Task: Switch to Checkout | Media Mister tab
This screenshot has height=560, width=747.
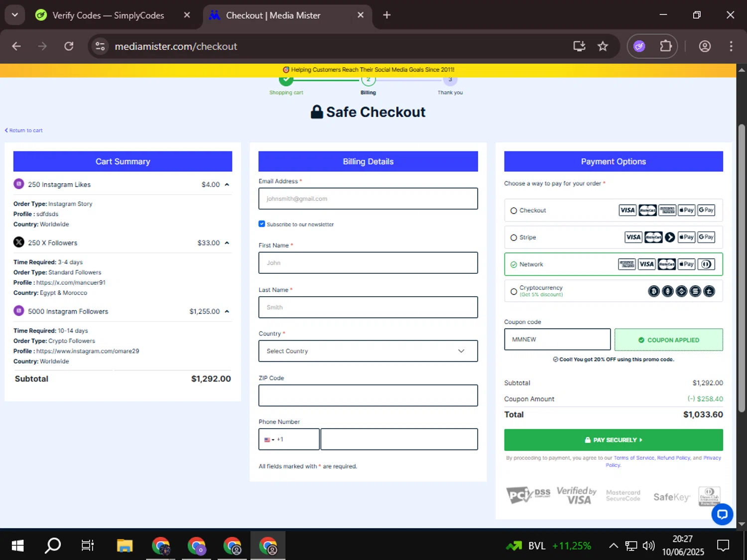Action: [273, 15]
